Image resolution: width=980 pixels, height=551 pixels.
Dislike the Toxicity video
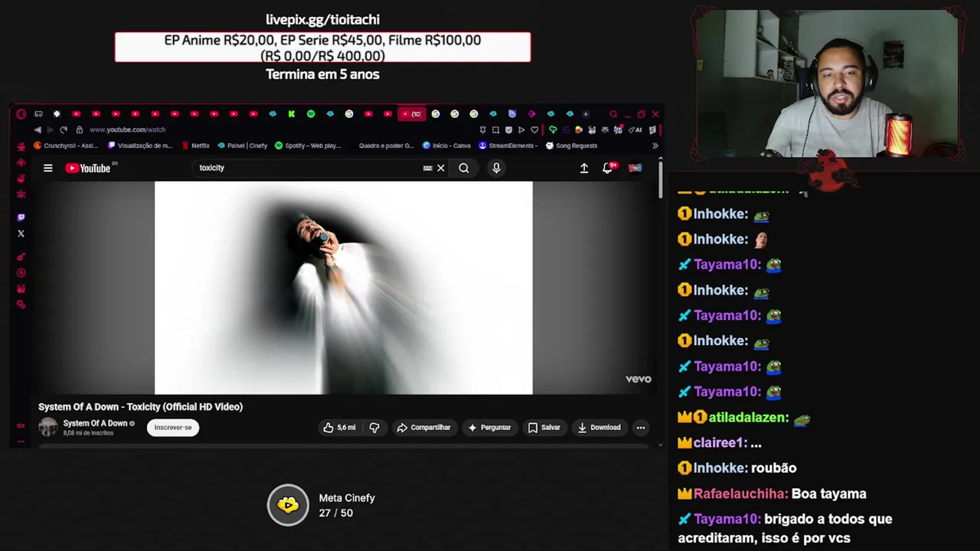(x=374, y=427)
